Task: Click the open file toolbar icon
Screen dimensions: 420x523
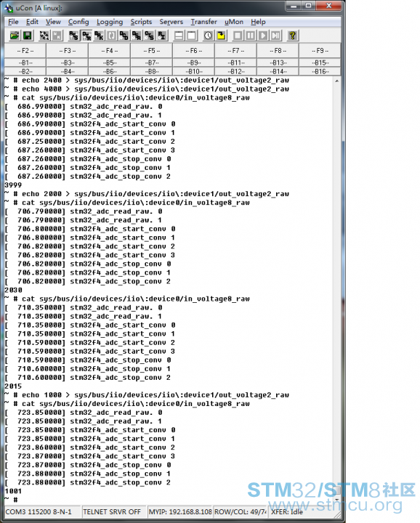Action: coord(15,36)
